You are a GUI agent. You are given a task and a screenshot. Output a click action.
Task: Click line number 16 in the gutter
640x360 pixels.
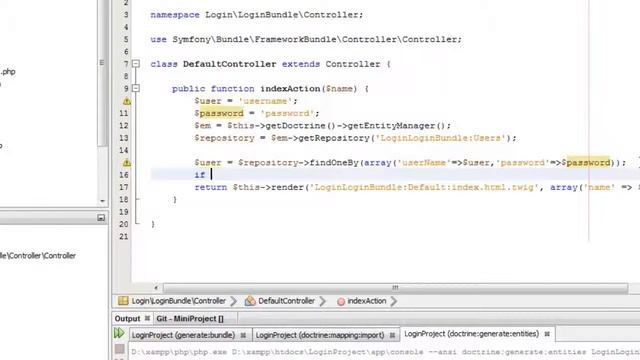tap(124, 175)
